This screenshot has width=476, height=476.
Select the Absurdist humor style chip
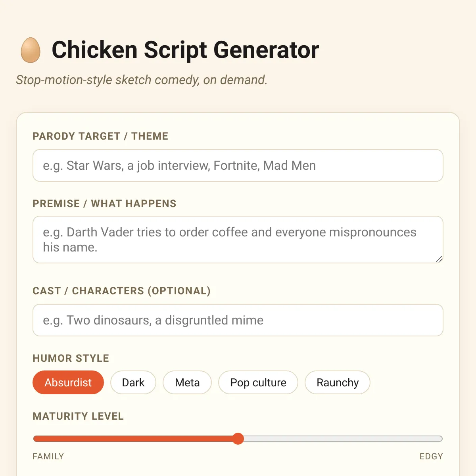point(68,382)
